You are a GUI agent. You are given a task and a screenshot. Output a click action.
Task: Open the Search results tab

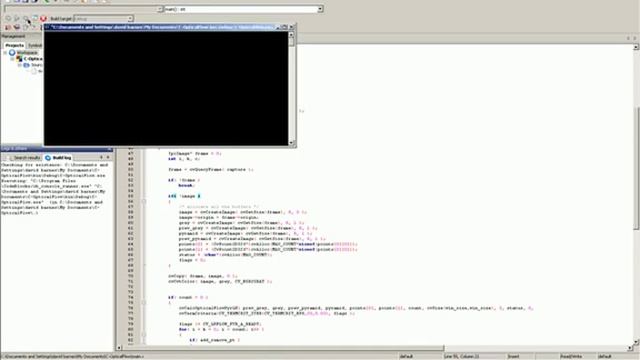coord(24,158)
